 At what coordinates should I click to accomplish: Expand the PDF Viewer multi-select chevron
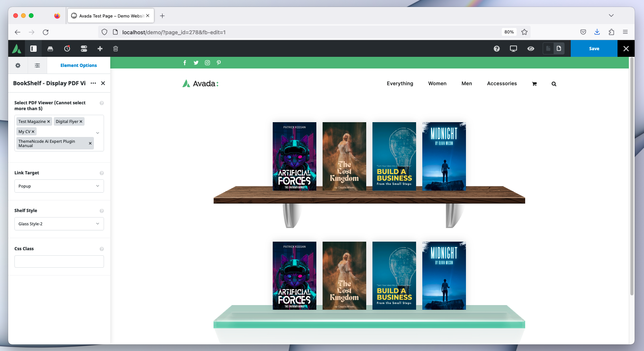pyautogui.click(x=98, y=133)
